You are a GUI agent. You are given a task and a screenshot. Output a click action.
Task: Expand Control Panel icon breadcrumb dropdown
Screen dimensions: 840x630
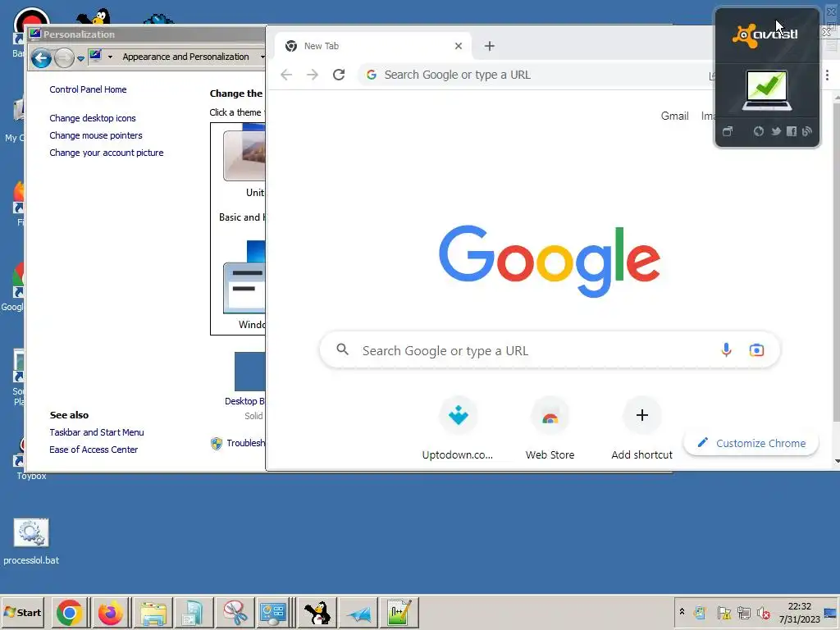point(110,57)
